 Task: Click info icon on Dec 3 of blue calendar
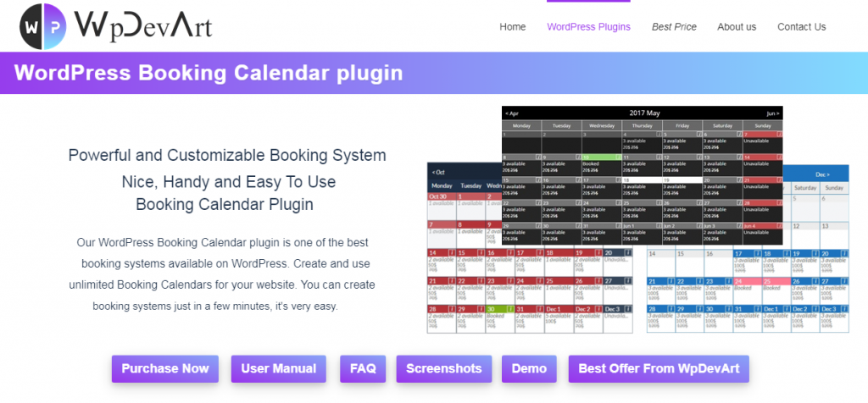click(843, 309)
